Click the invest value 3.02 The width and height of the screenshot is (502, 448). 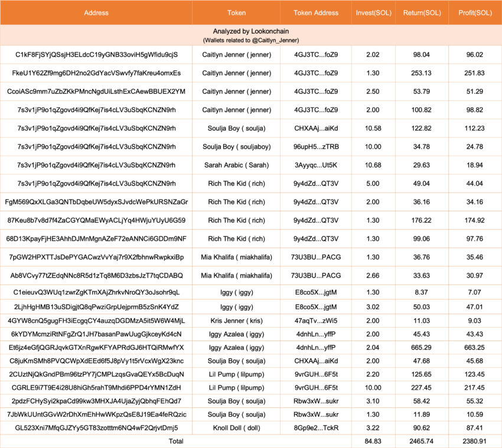click(x=373, y=307)
